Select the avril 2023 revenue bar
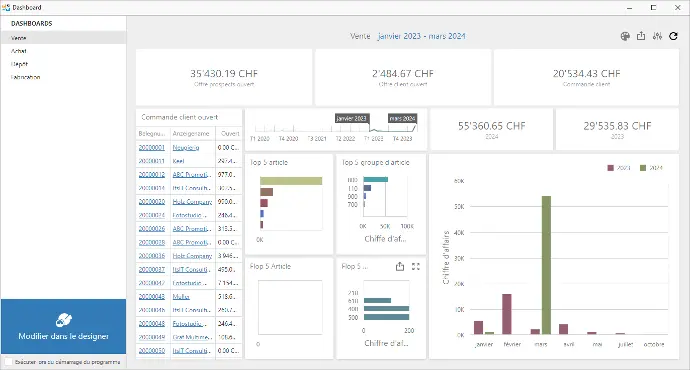The image size is (690, 370). coord(563,329)
